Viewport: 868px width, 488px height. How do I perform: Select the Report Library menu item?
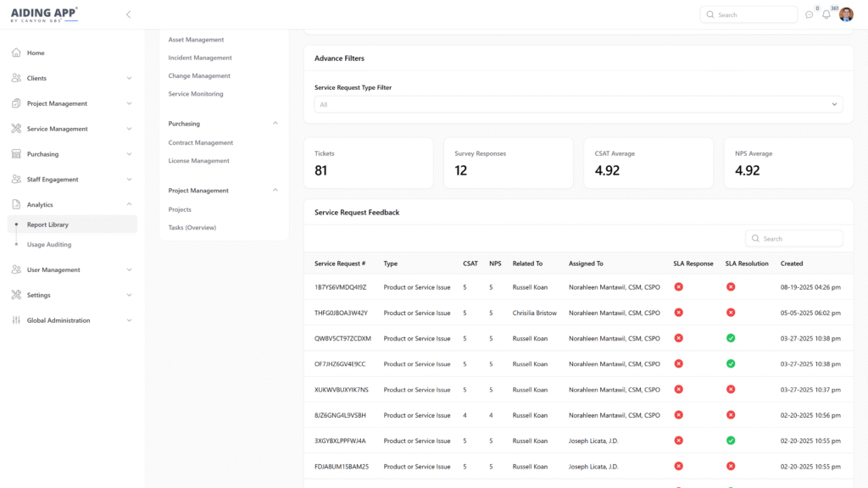[x=47, y=225]
